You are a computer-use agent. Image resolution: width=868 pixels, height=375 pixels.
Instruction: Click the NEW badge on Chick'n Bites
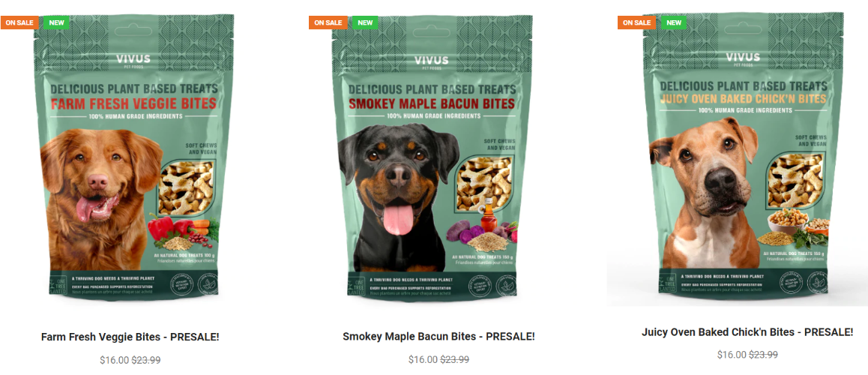(x=674, y=22)
